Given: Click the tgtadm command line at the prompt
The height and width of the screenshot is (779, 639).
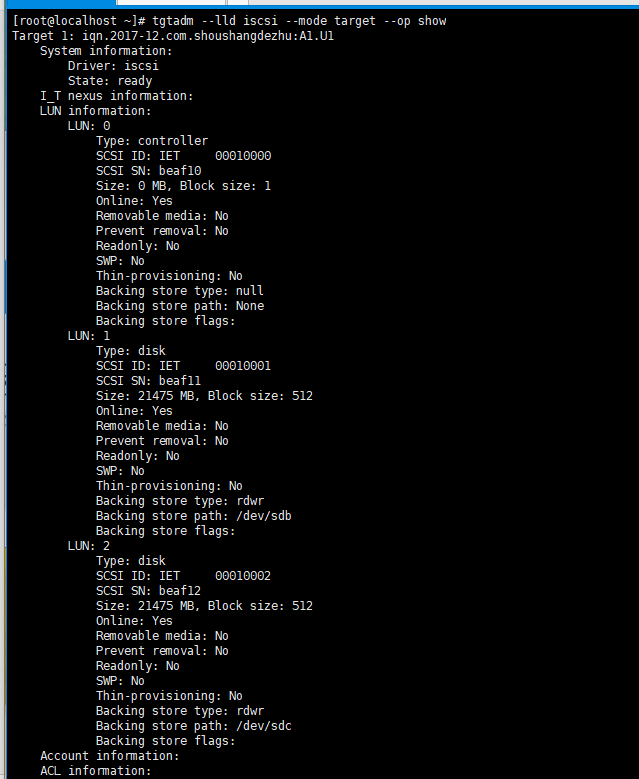Looking at the screenshot, I should pyautogui.click(x=229, y=21).
